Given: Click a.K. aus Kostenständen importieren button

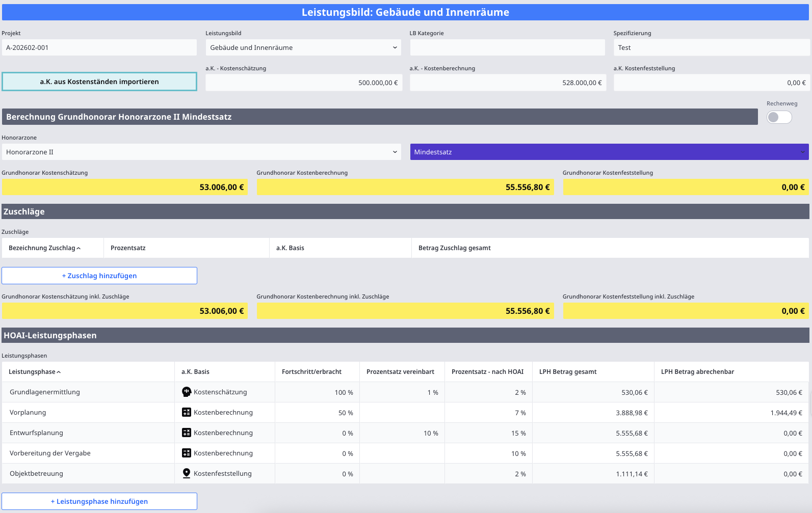Looking at the screenshot, I should (99, 82).
